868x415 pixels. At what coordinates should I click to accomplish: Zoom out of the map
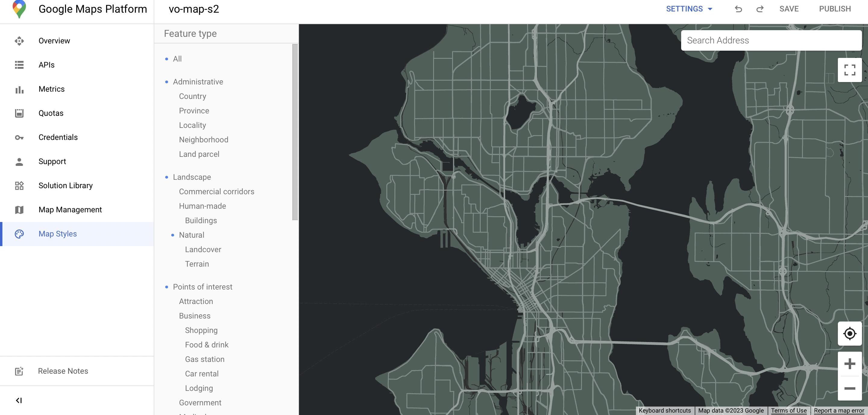[x=850, y=388]
